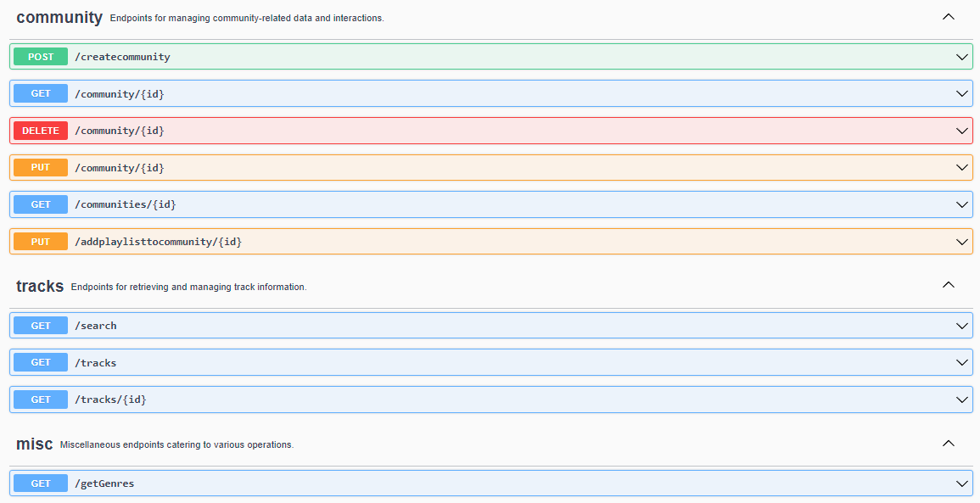This screenshot has width=980, height=503.
Task: Click the POST method badge
Action: tap(41, 57)
